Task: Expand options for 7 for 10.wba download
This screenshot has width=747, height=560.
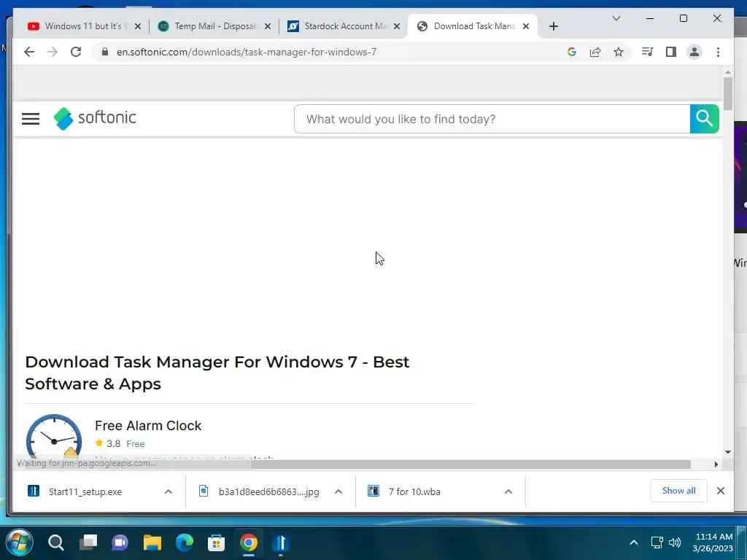Action: click(x=508, y=491)
